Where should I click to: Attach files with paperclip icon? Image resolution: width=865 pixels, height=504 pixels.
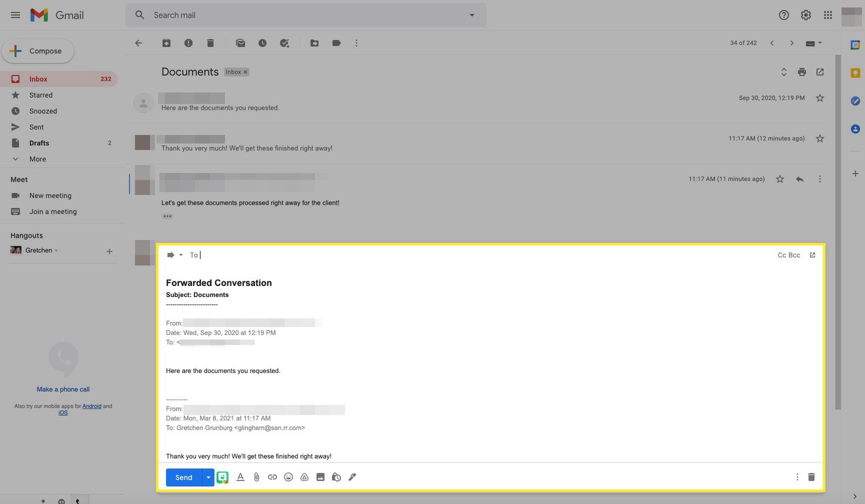point(257,477)
